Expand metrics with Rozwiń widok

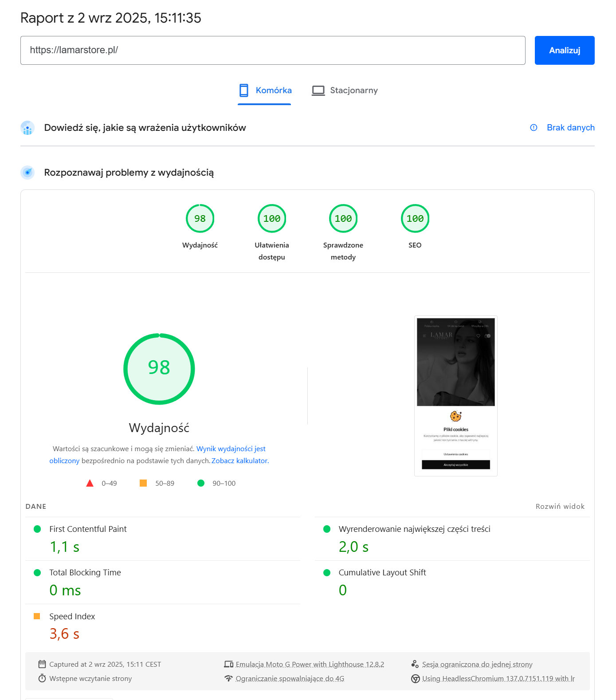click(x=560, y=507)
